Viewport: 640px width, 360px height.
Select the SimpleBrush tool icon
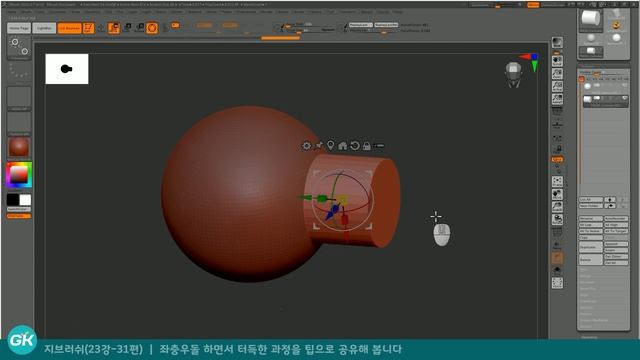616,25
